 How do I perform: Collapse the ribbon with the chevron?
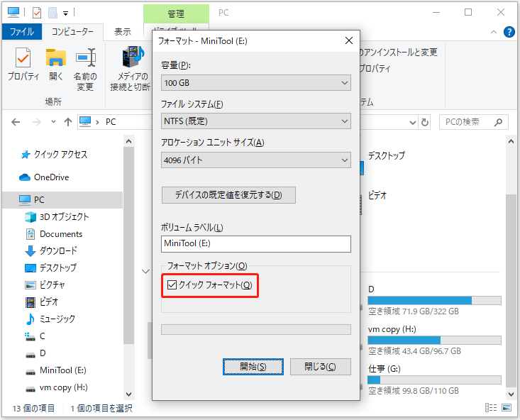tap(494, 32)
